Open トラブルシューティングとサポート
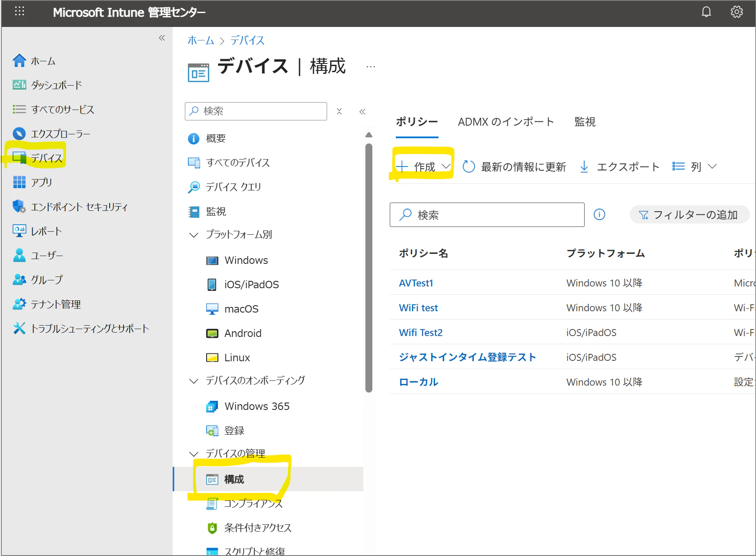The height and width of the screenshot is (556, 756). pos(81,328)
